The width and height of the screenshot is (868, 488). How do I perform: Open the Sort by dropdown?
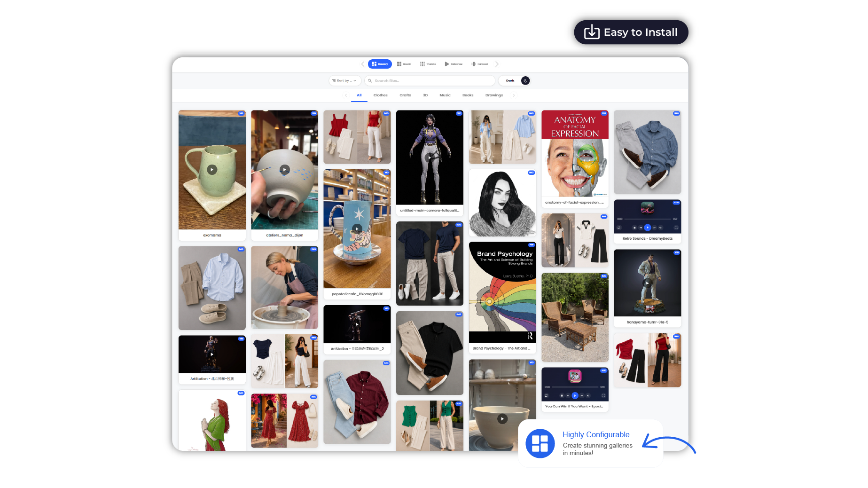coord(345,80)
